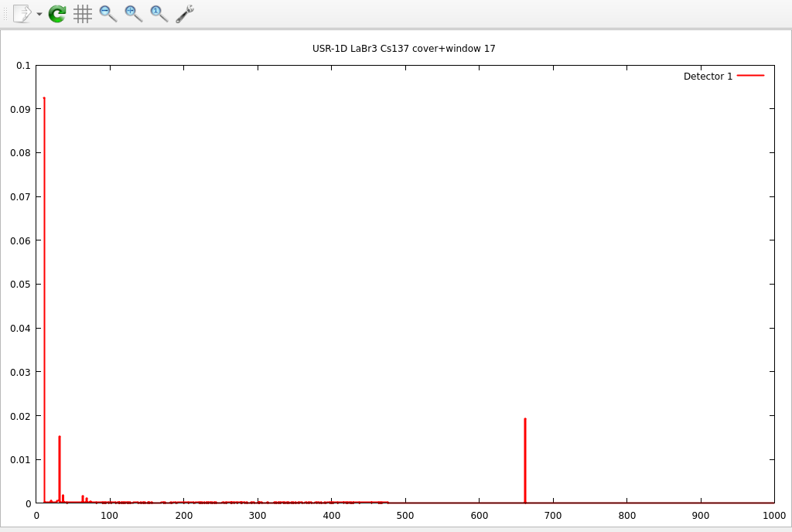Screen dimensions: 792x532
Task: Click the export/copy document icon
Action: tap(22, 13)
